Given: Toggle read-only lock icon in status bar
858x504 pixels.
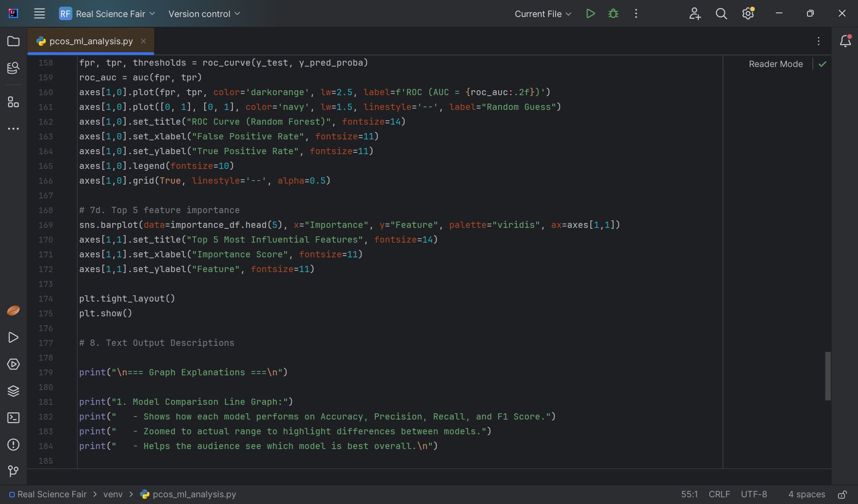Looking at the screenshot, I should [x=842, y=494].
